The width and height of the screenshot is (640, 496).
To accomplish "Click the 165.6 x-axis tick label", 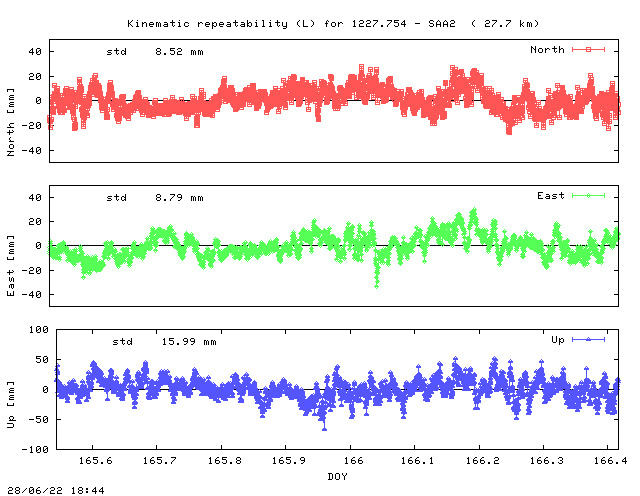I will (x=96, y=460).
